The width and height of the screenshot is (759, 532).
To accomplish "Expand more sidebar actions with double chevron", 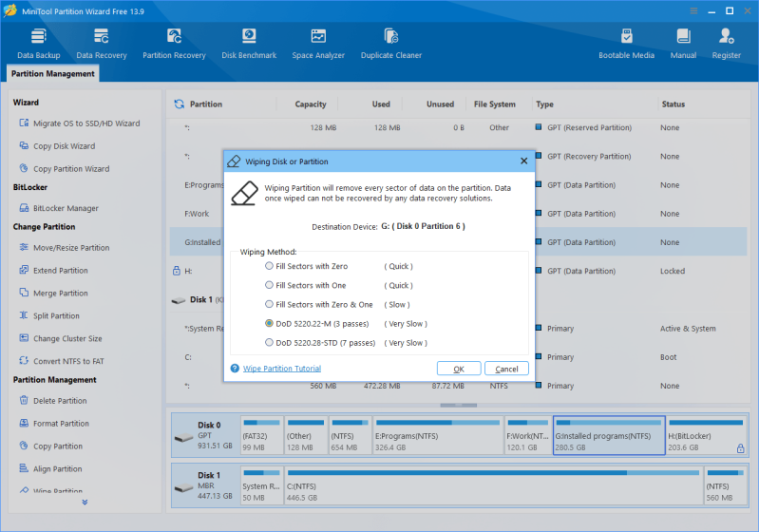I will [x=85, y=503].
